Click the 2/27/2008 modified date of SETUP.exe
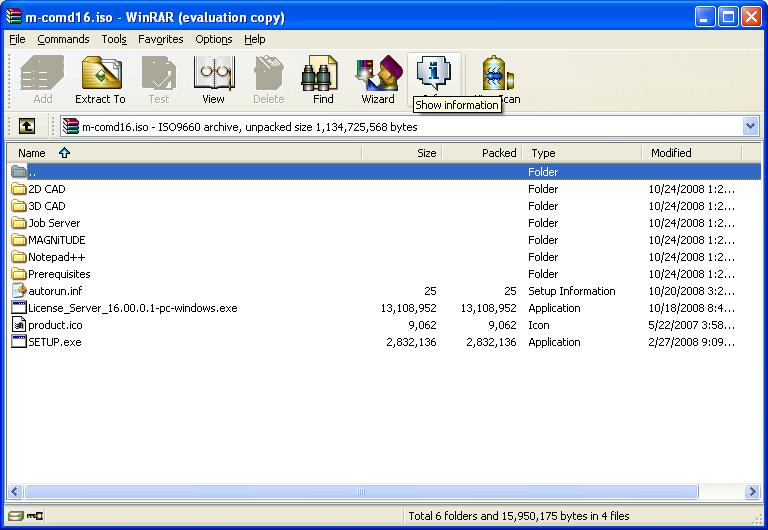This screenshot has height=530, width=768. [691, 342]
